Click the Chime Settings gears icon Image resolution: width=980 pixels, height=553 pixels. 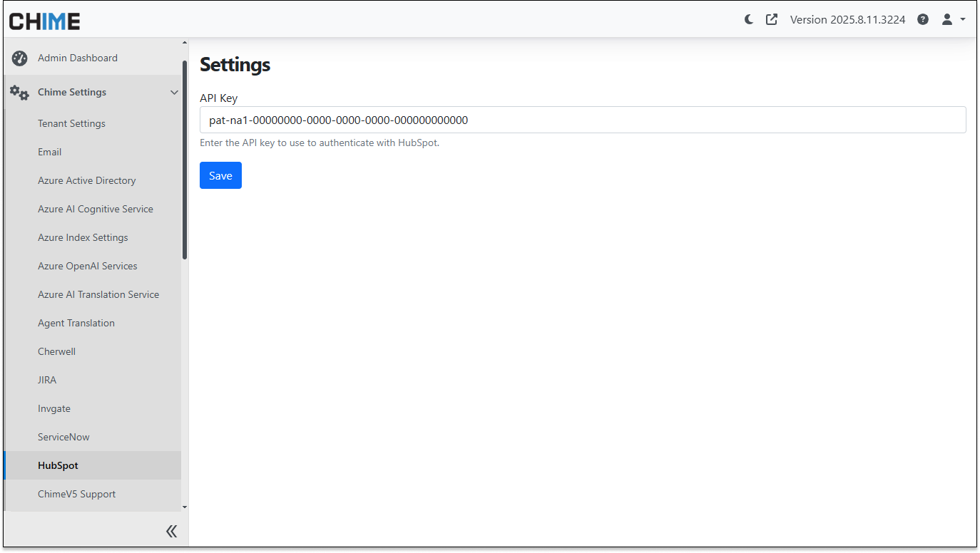point(19,93)
